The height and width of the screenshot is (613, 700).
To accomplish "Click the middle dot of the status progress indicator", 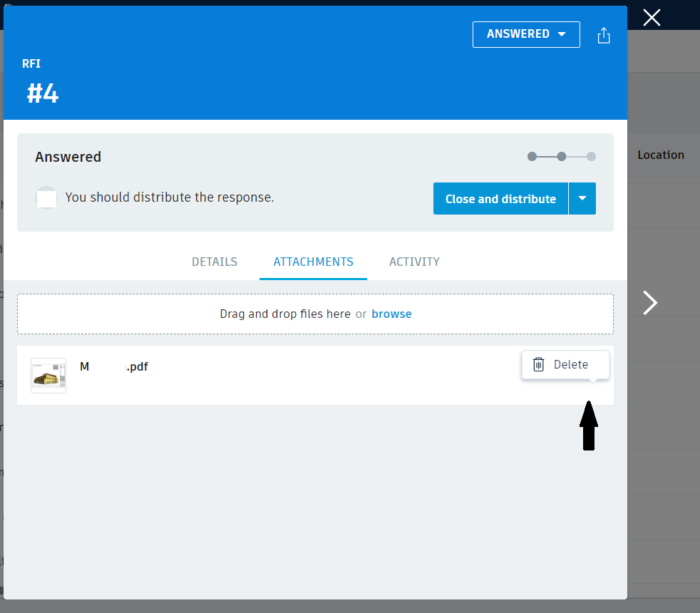I will click(561, 155).
